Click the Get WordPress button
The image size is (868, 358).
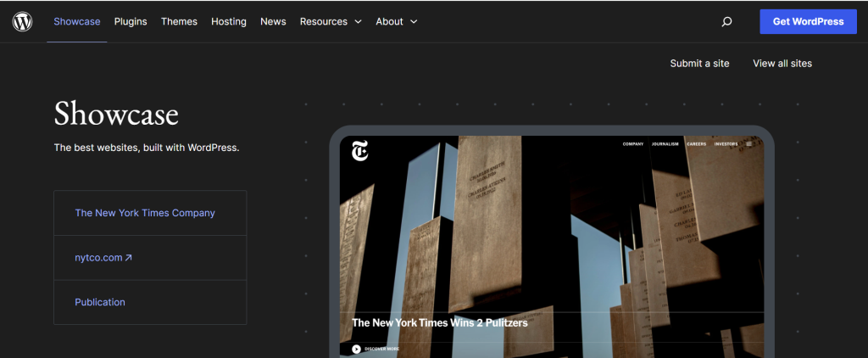click(808, 21)
